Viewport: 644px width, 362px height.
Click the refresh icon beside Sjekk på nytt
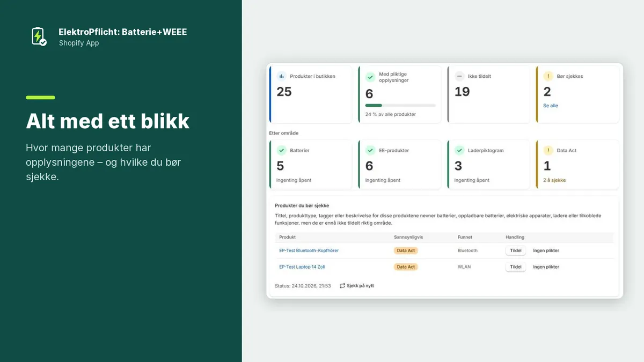click(x=342, y=286)
